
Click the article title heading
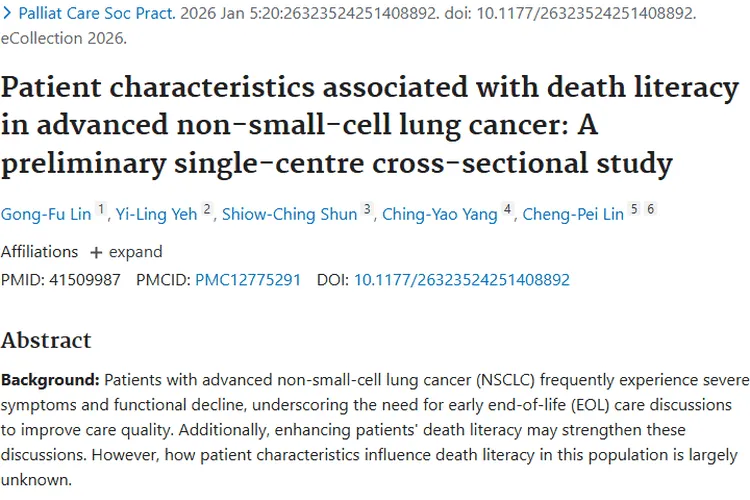coord(370,125)
